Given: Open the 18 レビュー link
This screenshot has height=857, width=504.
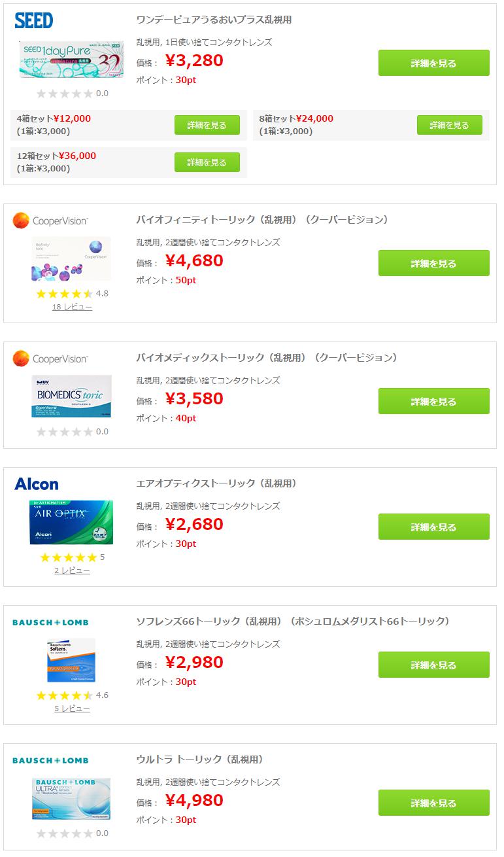Looking at the screenshot, I should point(72,307).
